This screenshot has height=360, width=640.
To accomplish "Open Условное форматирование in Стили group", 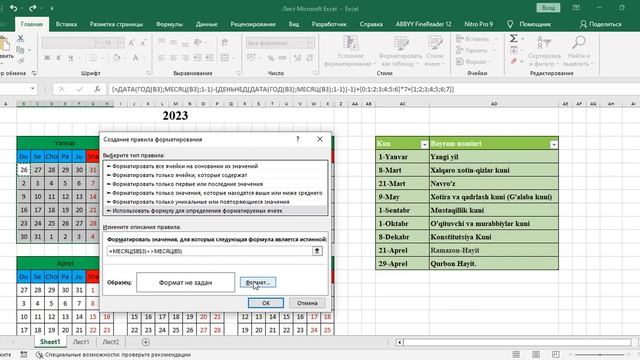I will (350, 51).
